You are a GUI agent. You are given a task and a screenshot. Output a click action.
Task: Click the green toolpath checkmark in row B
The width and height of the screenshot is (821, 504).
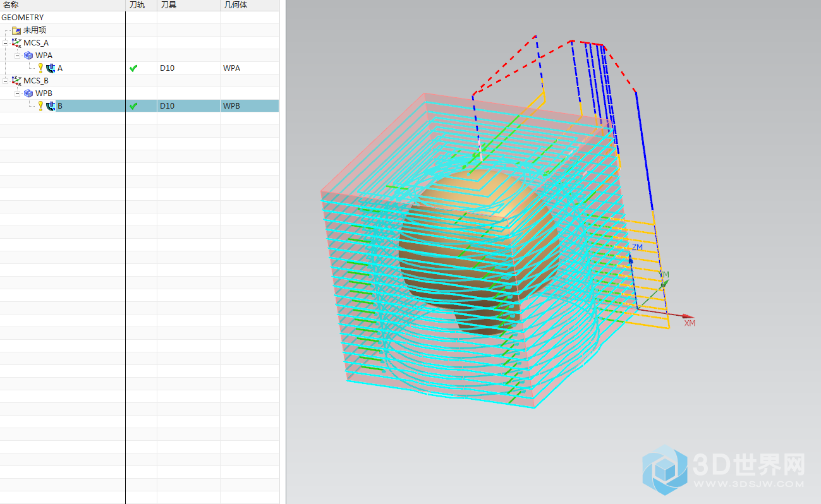coord(133,106)
